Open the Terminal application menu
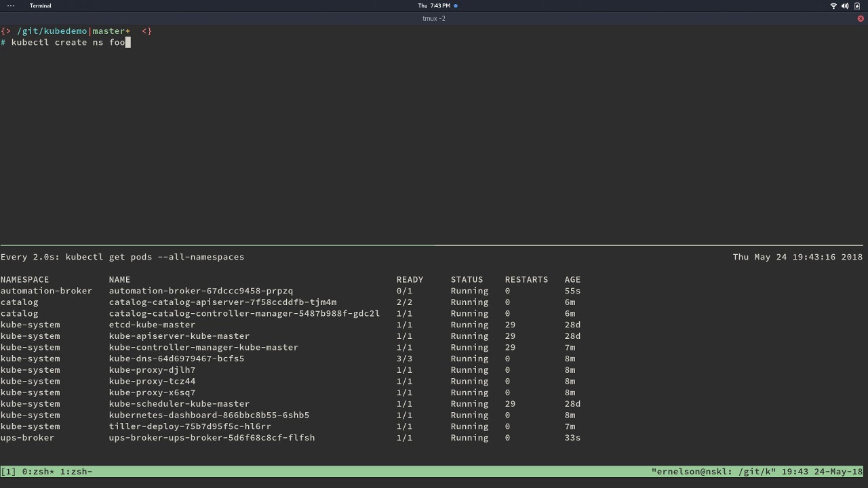 click(40, 5)
